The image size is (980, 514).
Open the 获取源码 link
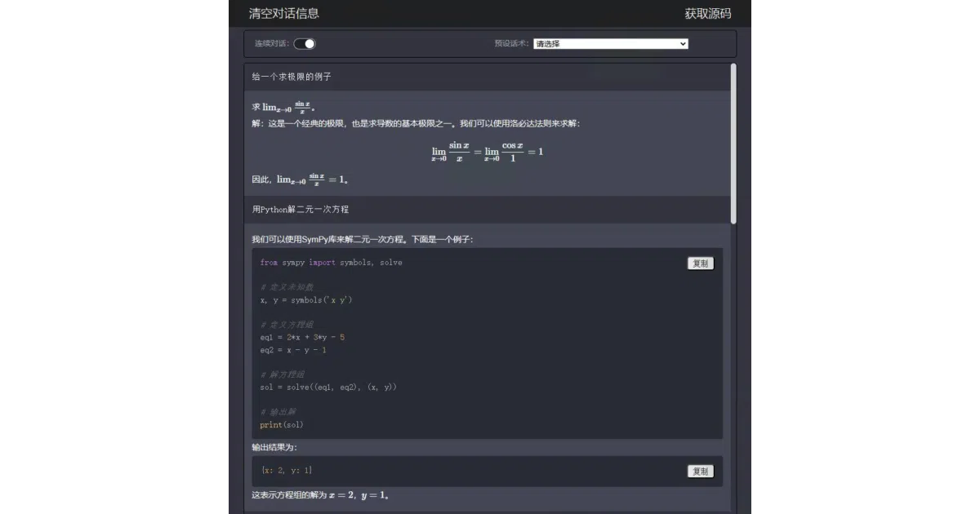(x=708, y=14)
